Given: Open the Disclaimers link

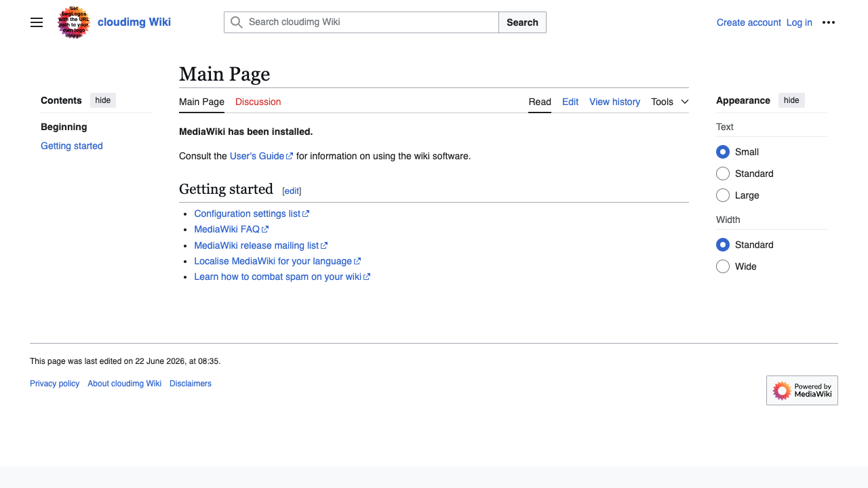Looking at the screenshot, I should pos(191,384).
